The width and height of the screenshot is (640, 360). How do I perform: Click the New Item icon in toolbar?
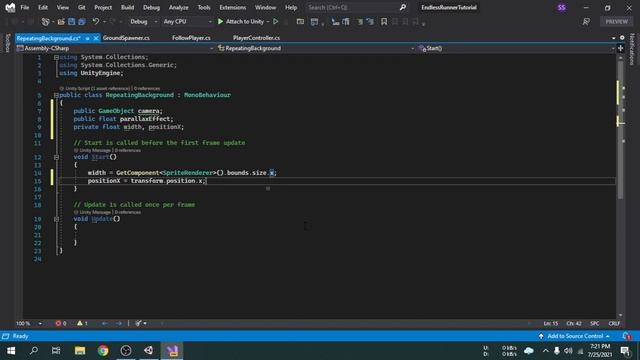(x=46, y=21)
